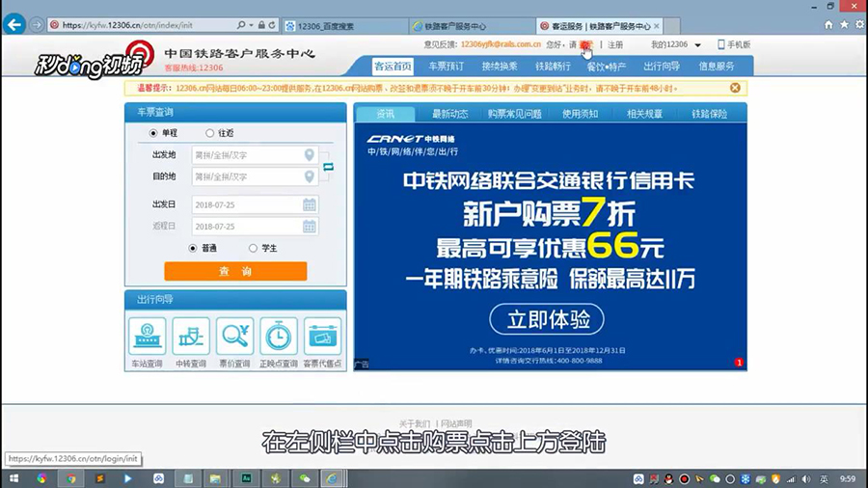Open Windows Start button

[x=14, y=478]
